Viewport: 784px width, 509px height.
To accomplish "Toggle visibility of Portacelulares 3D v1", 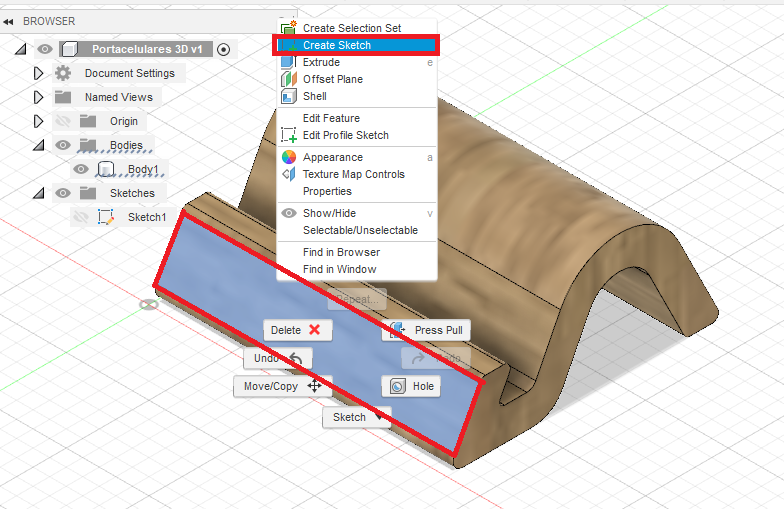I will (45, 49).
